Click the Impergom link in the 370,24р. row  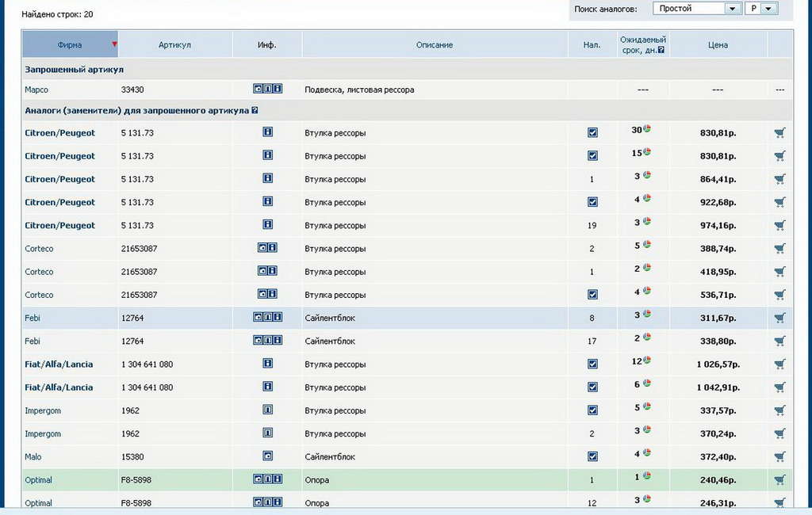[43, 433]
